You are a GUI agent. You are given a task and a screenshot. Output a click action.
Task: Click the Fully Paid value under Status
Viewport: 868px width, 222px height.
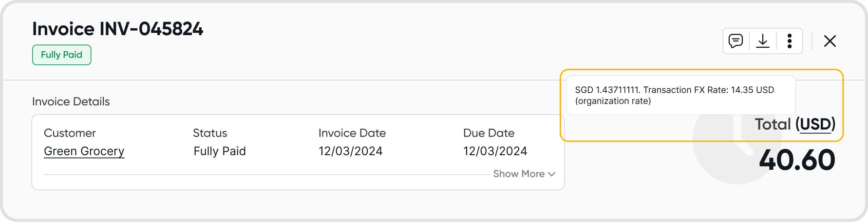click(x=219, y=151)
